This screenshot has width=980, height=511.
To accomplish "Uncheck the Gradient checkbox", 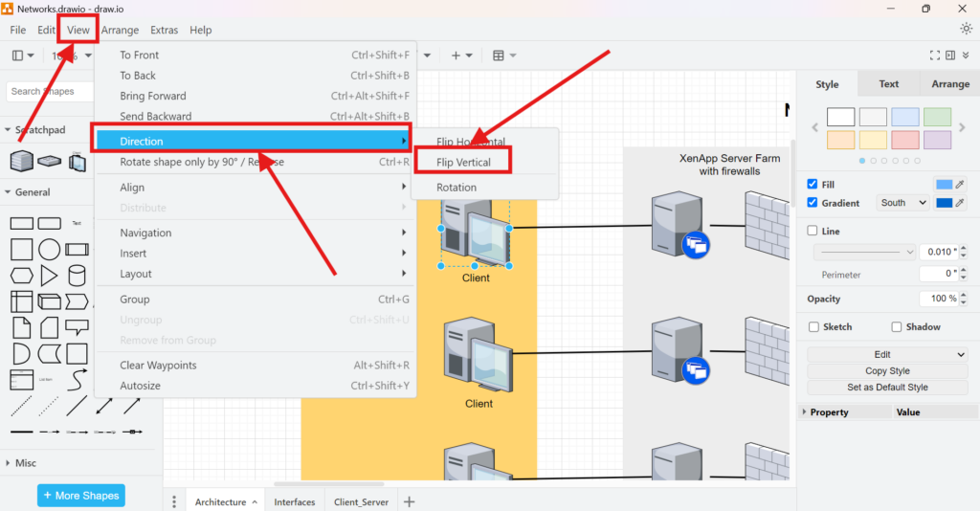I will click(812, 203).
